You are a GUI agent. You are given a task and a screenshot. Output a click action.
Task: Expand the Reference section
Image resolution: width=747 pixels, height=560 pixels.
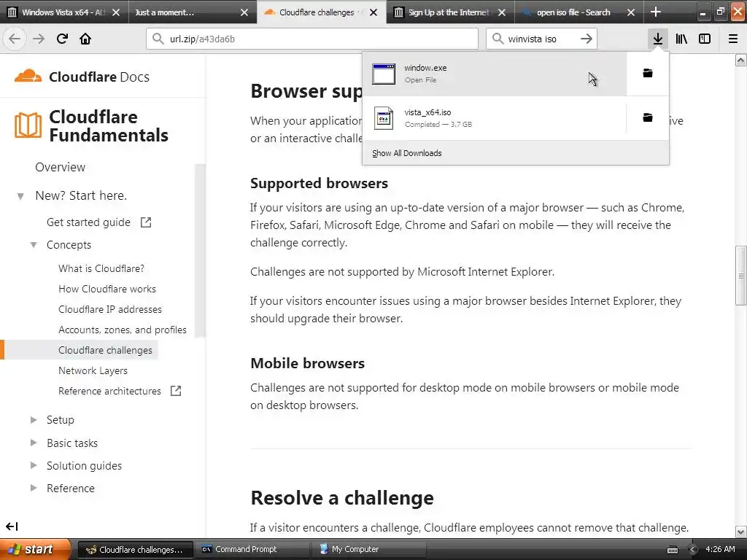[x=34, y=488]
